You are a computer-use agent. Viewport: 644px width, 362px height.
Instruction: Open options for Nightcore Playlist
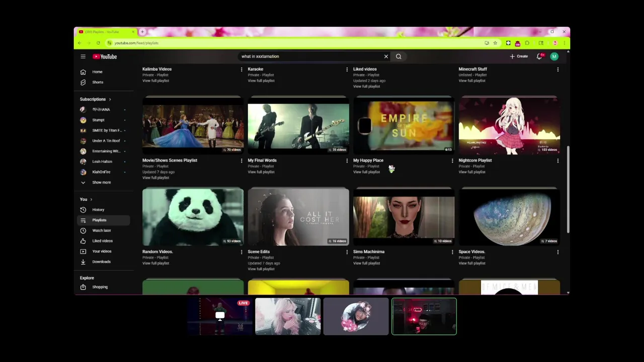[x=557, y=161]
